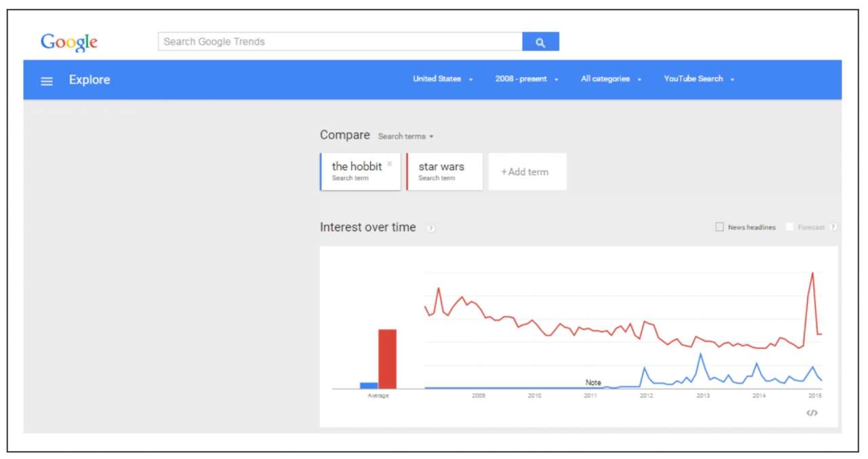Click the embed code icon below chart

(x=812, y=413)
